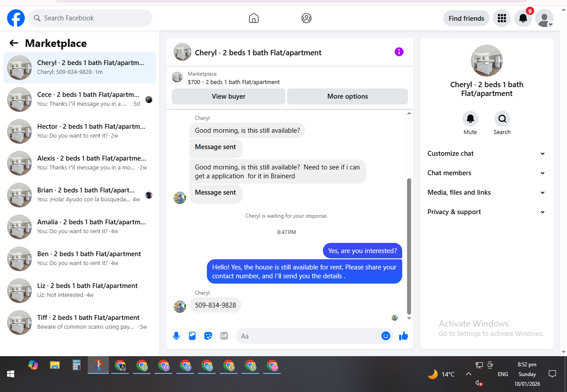
Task: Open Brian conversation in the list
Action: coord(80,195)
